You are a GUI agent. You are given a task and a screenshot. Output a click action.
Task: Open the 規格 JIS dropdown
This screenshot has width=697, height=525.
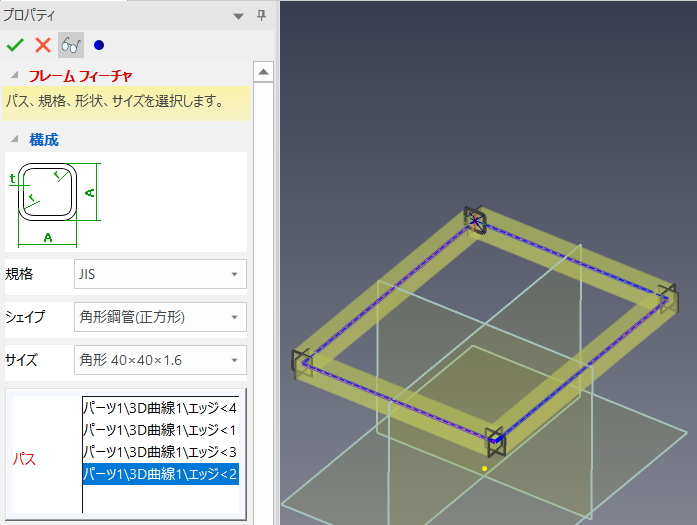[160, 273]
